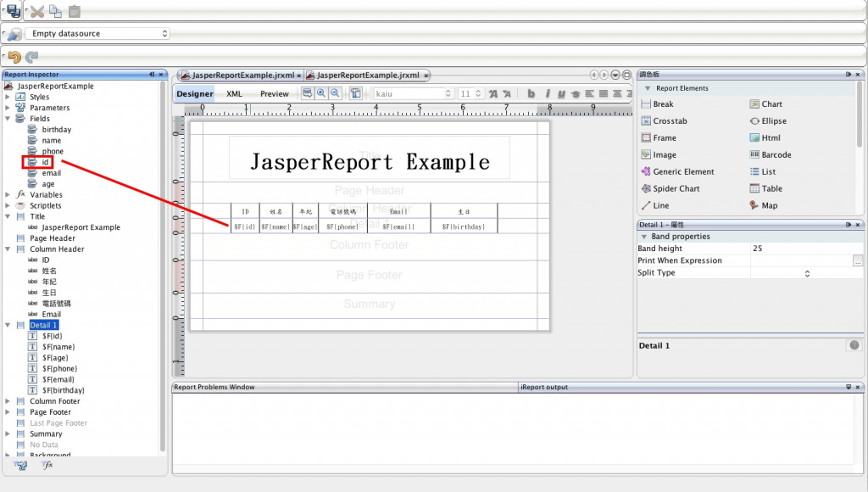The height and width of the screenshot is (492, 868).
Task: Click the undo arrow icon
Action: pyautogui.click(x=14, y=57)
